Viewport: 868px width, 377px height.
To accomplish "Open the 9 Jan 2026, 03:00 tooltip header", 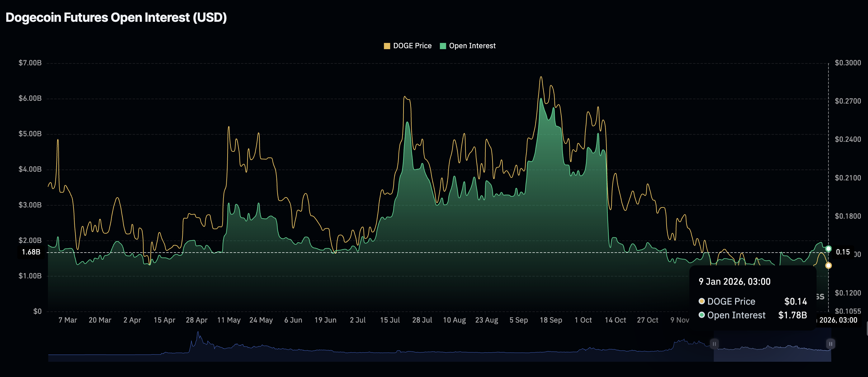I will coord(734,282).
